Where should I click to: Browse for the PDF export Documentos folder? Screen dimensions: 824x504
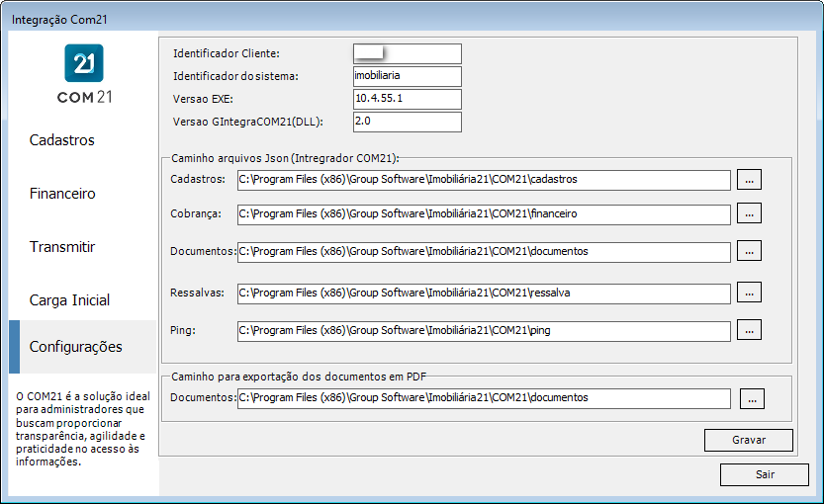752,399
